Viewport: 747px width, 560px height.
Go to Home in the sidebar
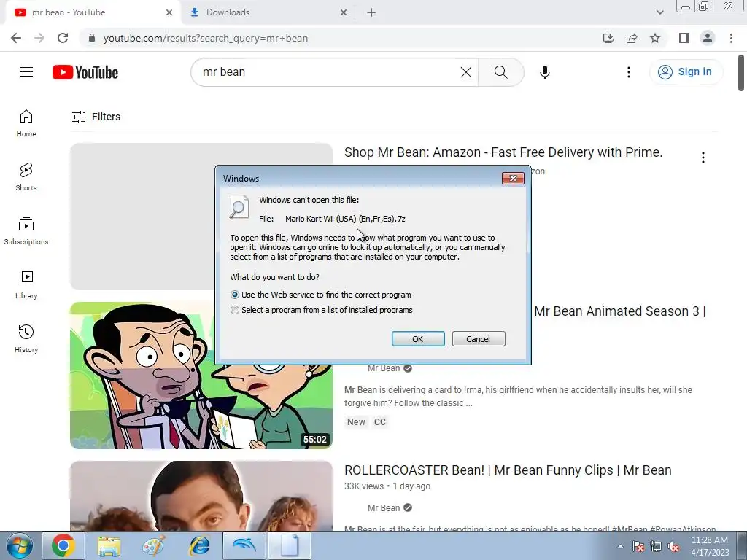tap(26, 123)
